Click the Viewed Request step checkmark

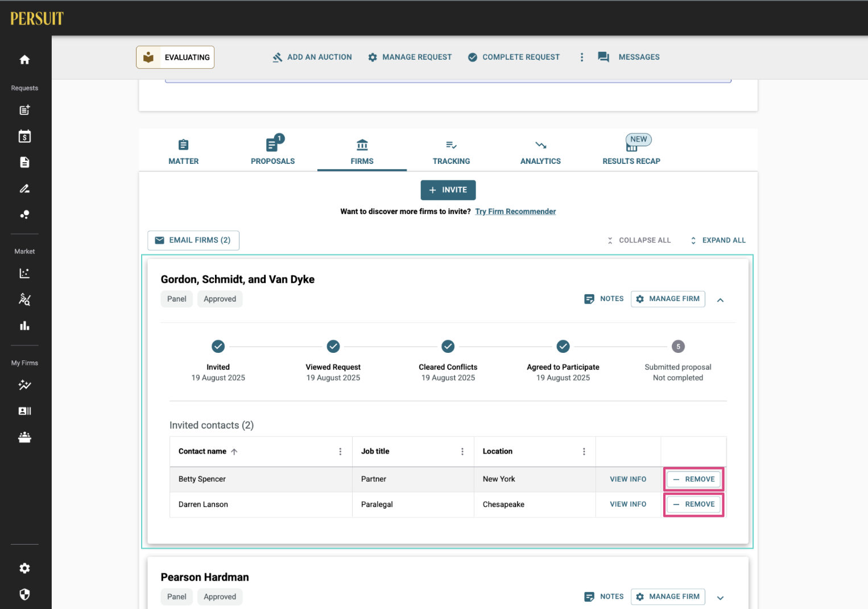333,346
